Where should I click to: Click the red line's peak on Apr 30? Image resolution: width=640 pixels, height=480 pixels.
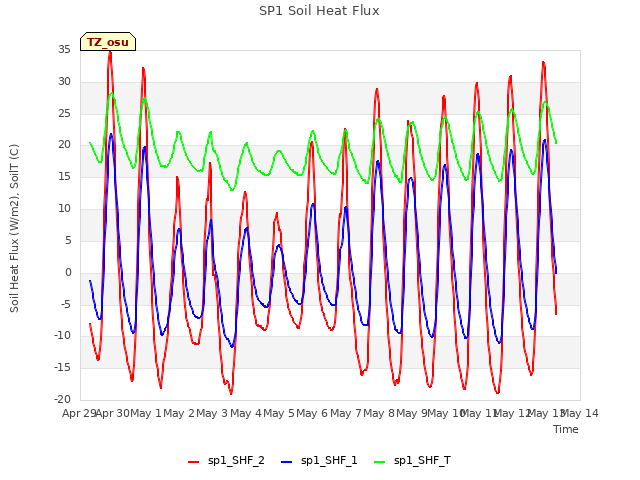point(110,53)
